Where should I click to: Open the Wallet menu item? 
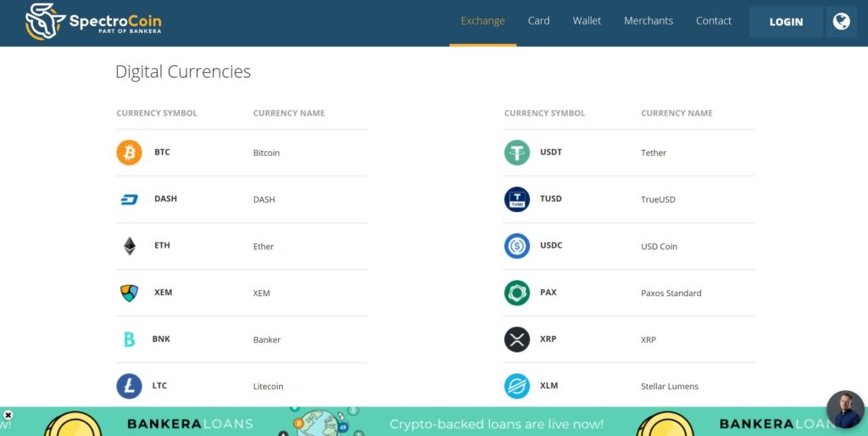click(x=587, y=21)
